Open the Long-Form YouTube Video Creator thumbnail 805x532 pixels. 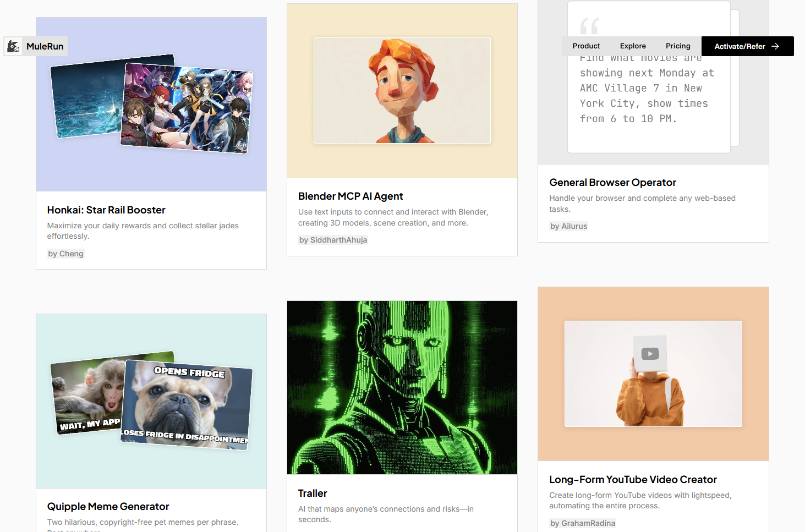click(653, 374)
